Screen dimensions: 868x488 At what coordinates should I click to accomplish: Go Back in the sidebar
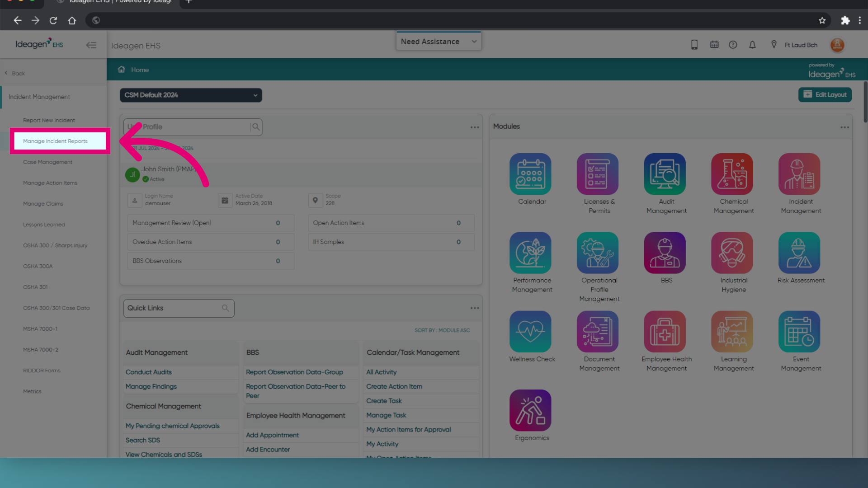pyautogui.click(x=15, y=73)
